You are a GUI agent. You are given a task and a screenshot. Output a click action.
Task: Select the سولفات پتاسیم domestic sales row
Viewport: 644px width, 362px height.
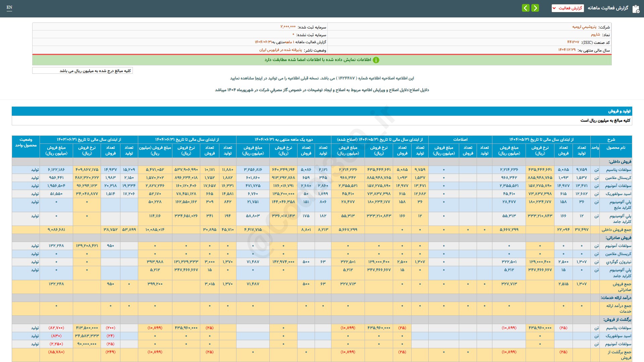click(x=618, y=170)
